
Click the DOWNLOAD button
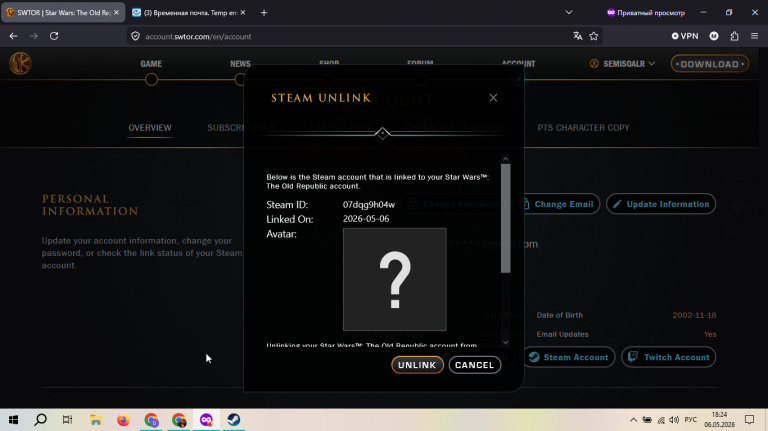coord(710,64)
